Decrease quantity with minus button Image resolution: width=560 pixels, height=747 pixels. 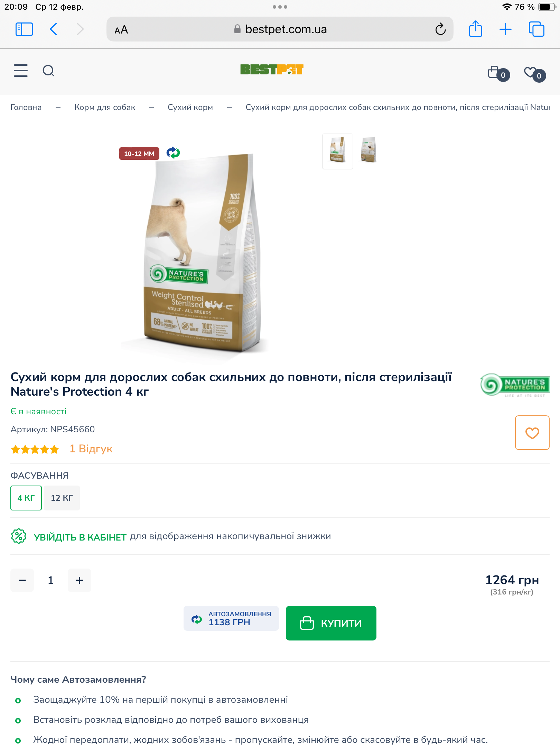pos(22,580)
